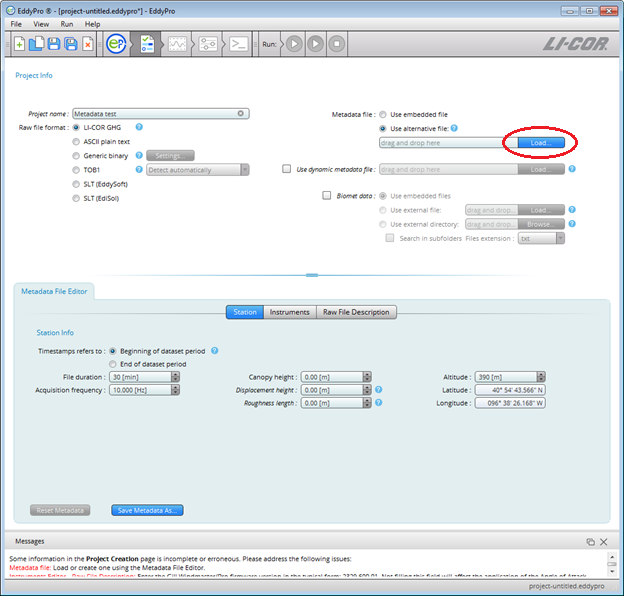Enable Use dynamic metadata file checkbox
The image size is (625, 598).
pyautogui.click(x=286, y=169)
